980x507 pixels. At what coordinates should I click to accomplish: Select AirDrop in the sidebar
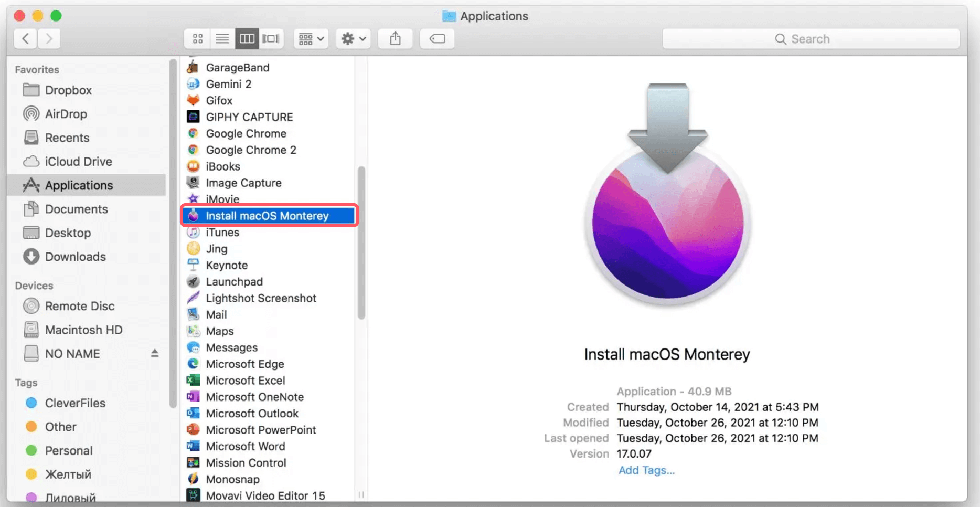pyautogui.click(x=66, y=114)
